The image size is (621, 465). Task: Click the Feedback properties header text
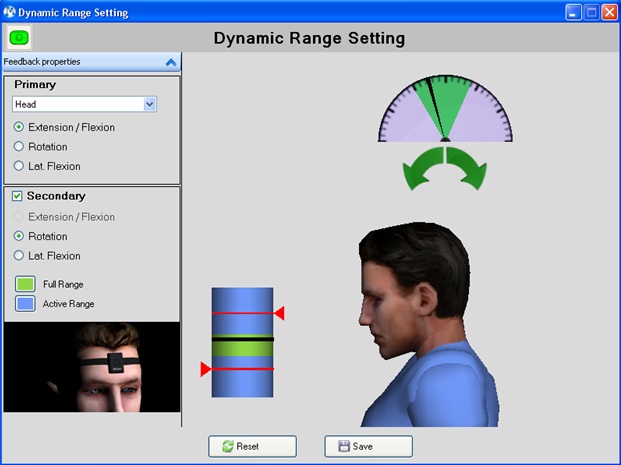click(x=42, y=62)
